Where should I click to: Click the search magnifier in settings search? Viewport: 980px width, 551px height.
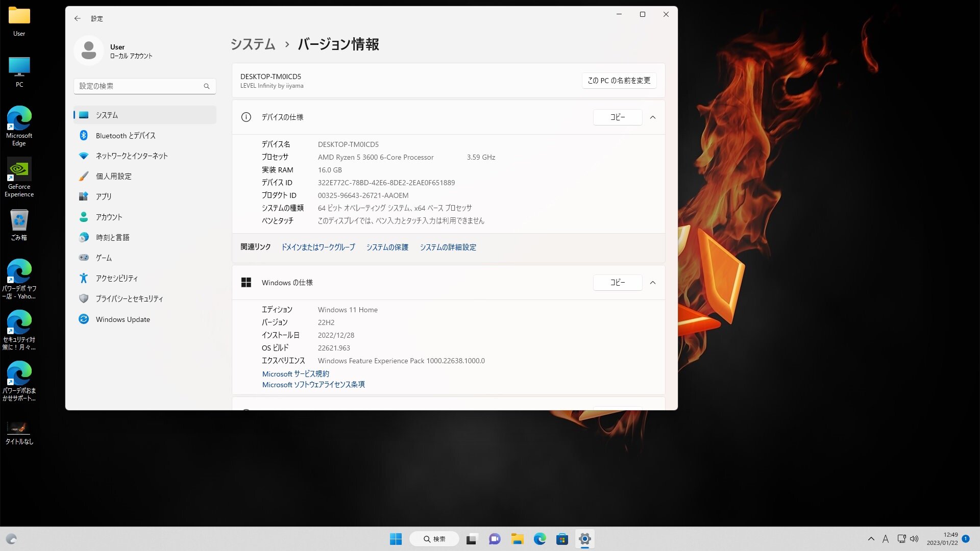(x=207, y=86)
